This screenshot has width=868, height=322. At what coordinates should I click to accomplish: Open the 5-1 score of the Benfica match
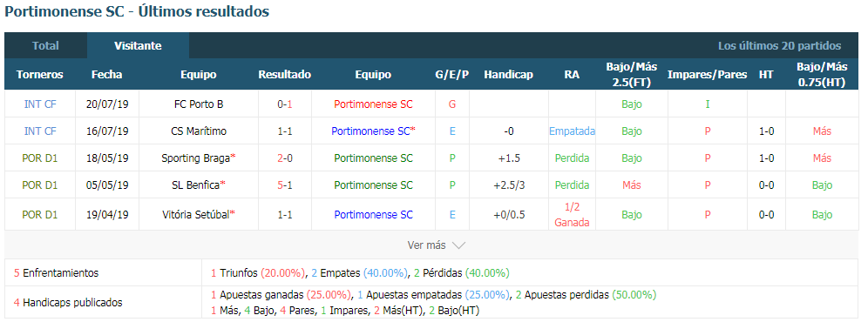284,185
